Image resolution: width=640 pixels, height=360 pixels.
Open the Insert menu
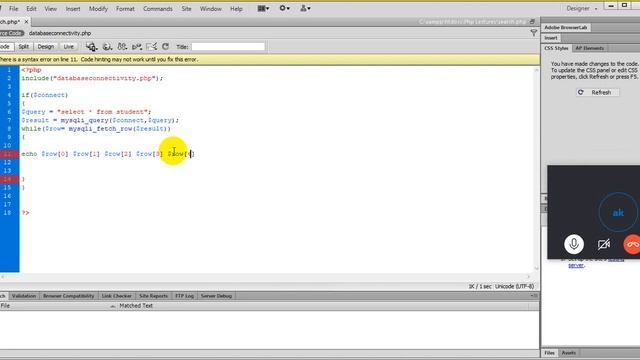tap(73, 9)
